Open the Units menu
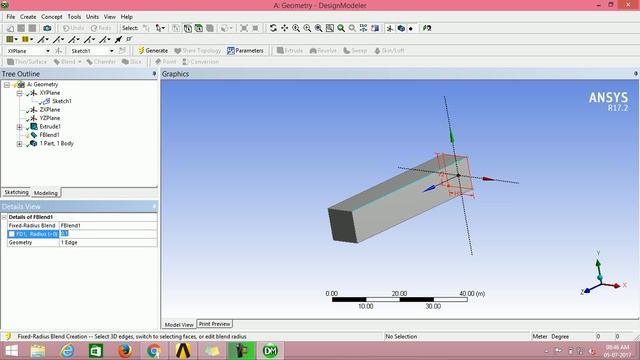 (x=92, y=17)
